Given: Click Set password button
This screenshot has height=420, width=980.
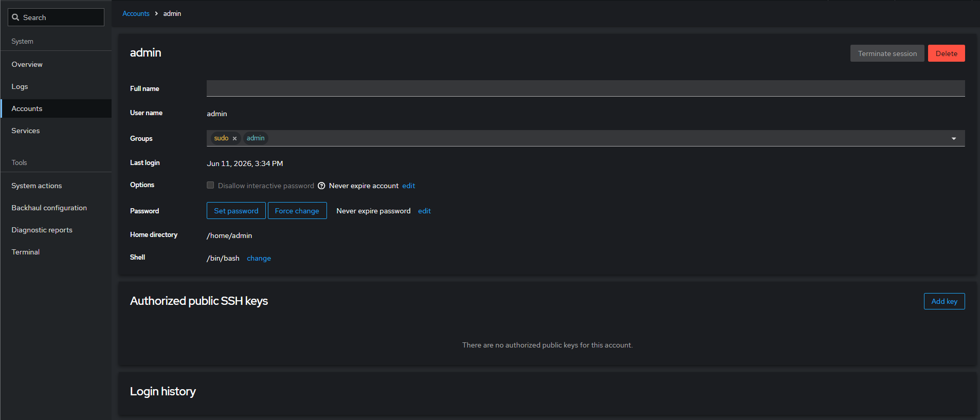Looking at the screenshot, I should (x=236, y=211).
